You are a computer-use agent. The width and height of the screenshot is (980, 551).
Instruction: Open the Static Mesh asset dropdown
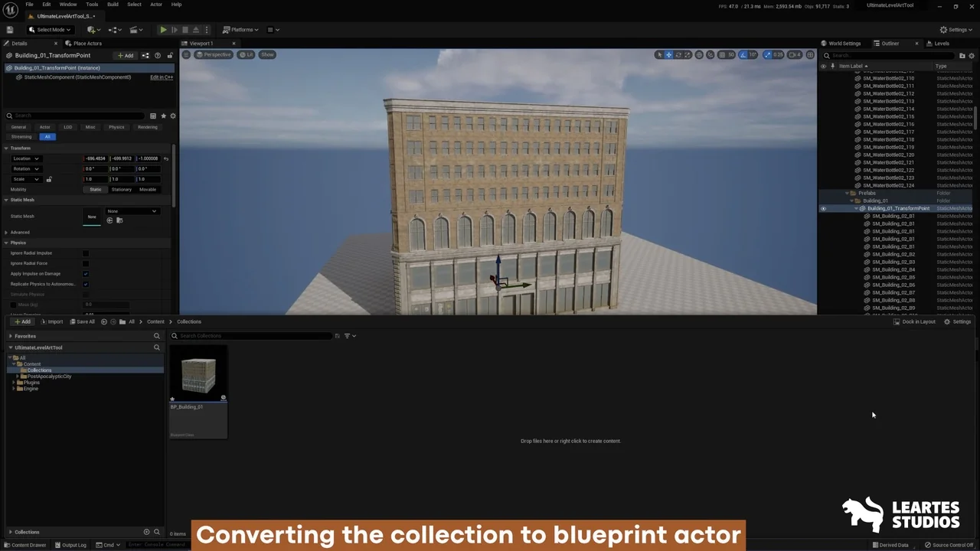point(132,211)
